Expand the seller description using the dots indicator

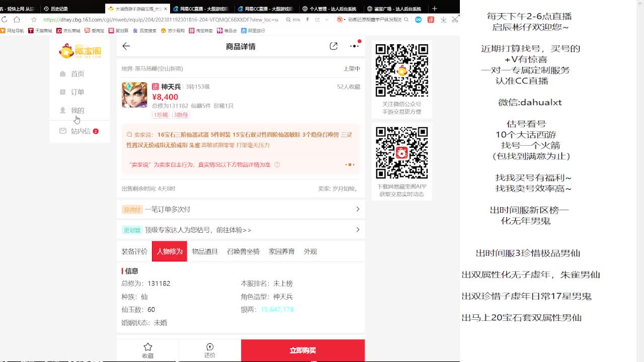click(350, 164)
